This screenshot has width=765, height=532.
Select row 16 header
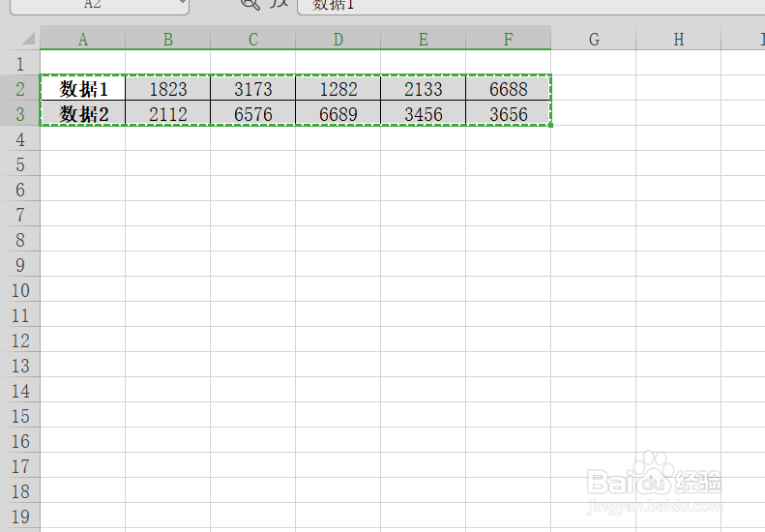click(x=20, y=441)
